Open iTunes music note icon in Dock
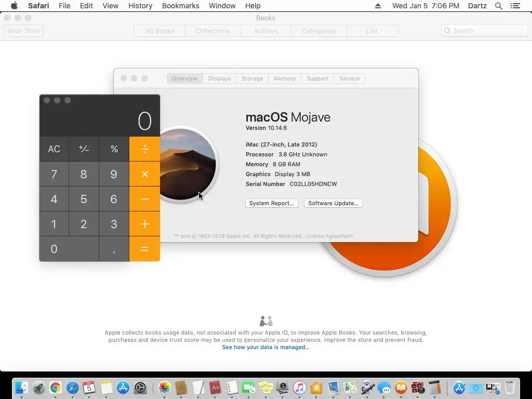This screenshot has width=532, height=399. point(300,388)
